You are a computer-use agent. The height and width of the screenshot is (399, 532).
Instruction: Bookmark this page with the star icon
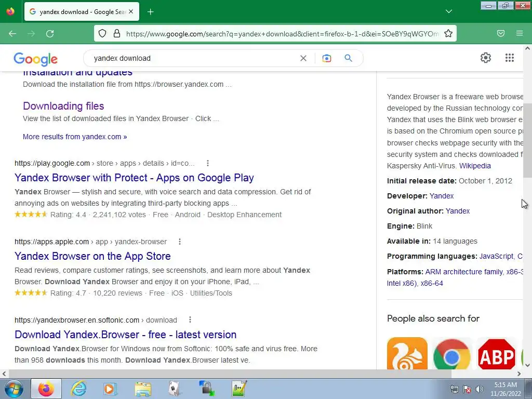pos(448,34)
